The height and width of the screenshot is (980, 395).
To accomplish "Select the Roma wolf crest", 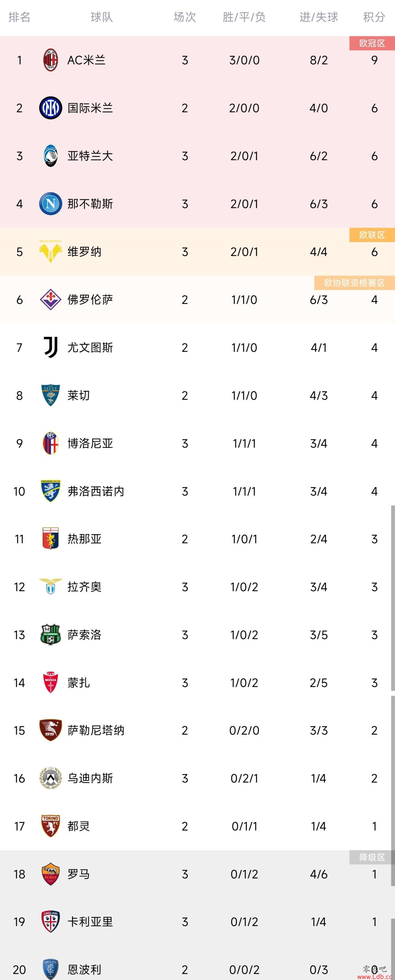I will click(51, 874).
